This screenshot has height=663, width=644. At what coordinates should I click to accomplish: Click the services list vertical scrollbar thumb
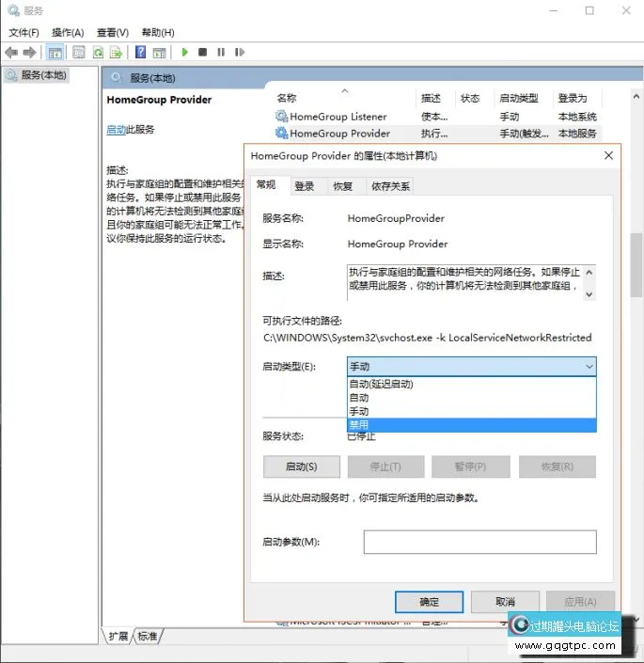pyautogui.click(x=636, y=264)
